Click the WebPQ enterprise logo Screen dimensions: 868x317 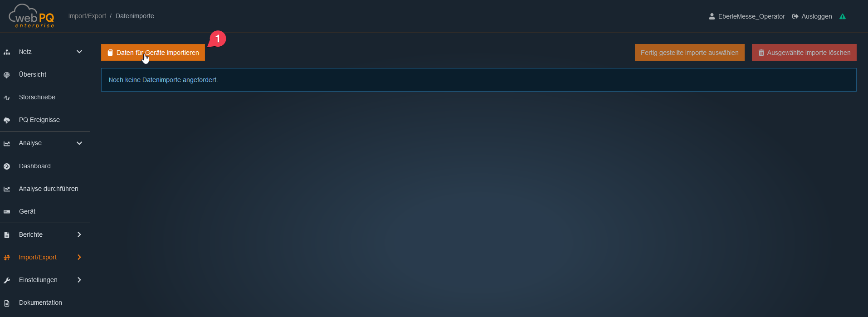click(x=31, y=16)
